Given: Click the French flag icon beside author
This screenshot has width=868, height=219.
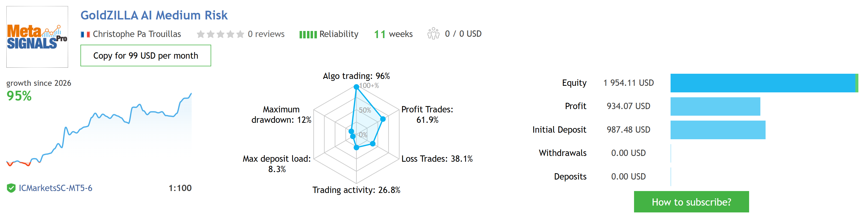Looking at the screenshot, I should click(85, 34).
